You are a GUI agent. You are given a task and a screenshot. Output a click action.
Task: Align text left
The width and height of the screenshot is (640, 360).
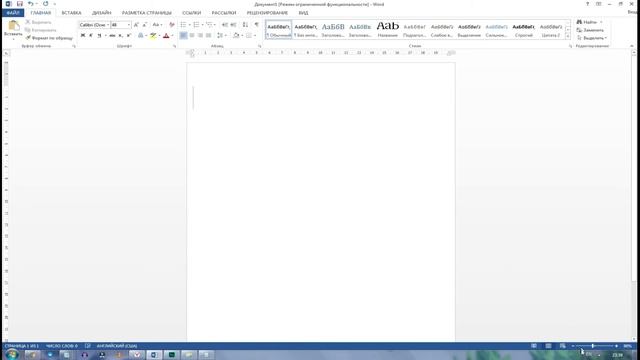coord(183,36)
